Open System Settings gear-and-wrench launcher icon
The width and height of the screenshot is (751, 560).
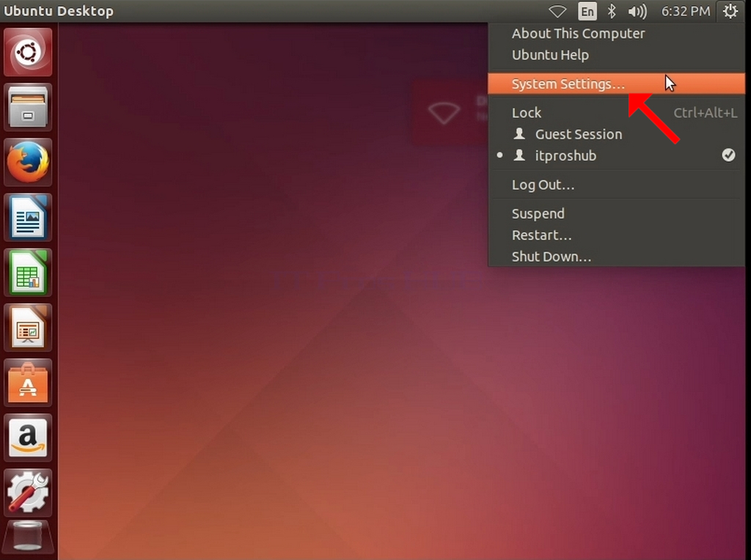pos(28,493)
